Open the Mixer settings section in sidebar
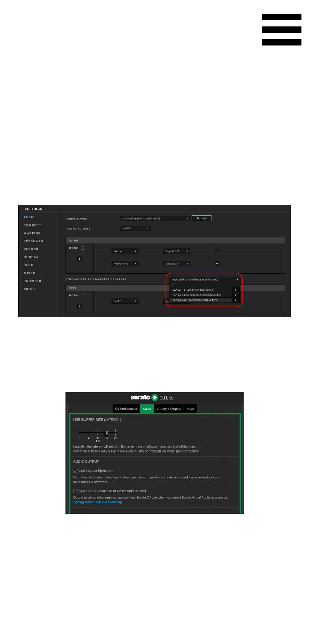The width and height of the screenshot is (309, 644). (x=30, y=273)
